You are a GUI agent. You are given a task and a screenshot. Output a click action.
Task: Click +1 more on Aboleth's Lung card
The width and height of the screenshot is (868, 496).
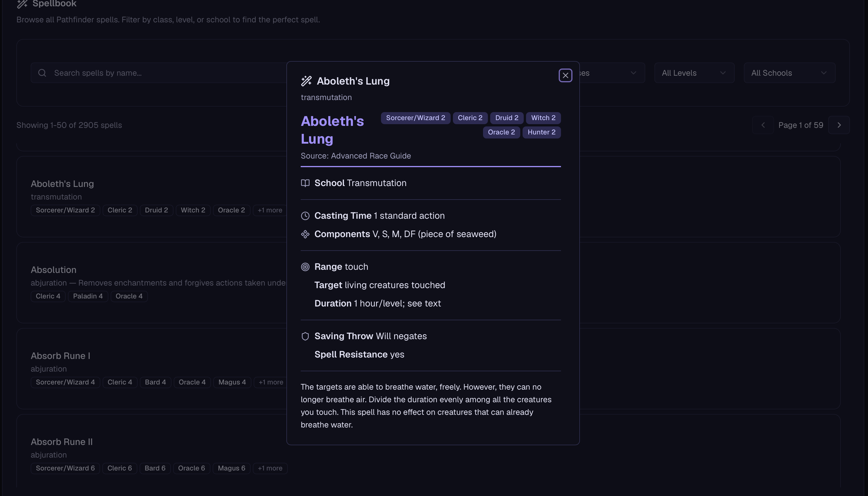pos(270,210)
